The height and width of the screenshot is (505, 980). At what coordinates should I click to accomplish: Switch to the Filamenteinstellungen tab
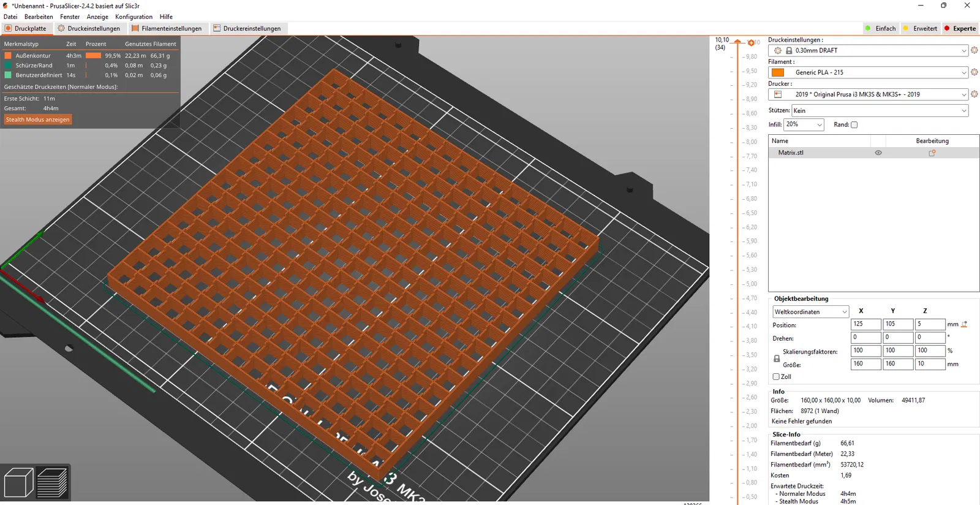[167, 28]
